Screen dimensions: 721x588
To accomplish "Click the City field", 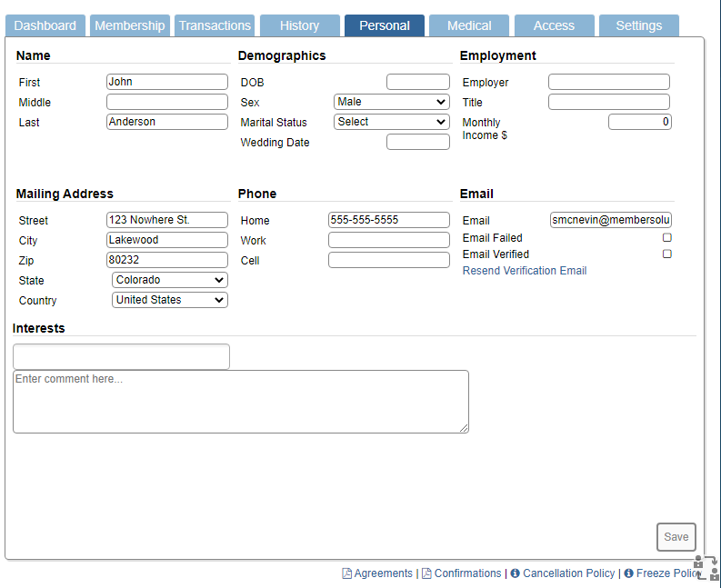I will coord(167,240).
